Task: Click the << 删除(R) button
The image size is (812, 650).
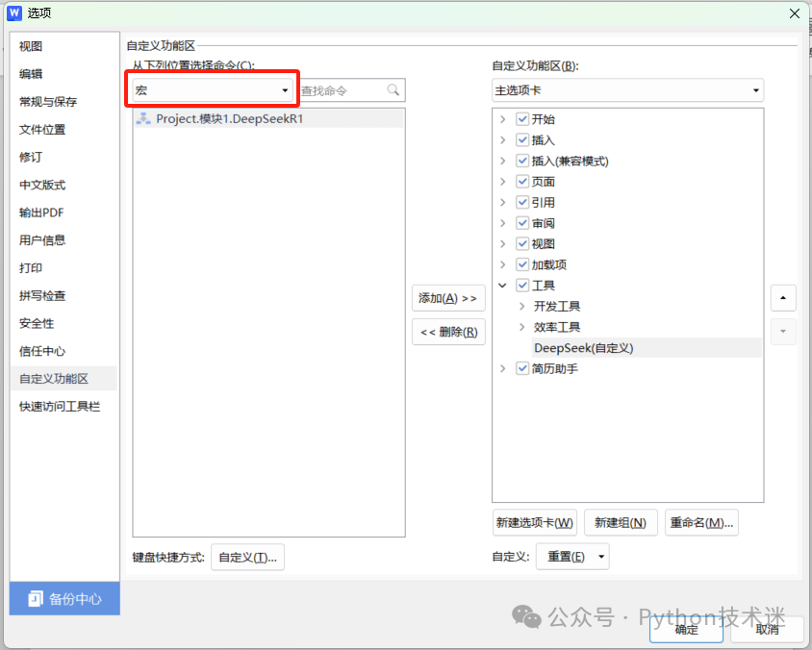Action: [x=448, y=332]
